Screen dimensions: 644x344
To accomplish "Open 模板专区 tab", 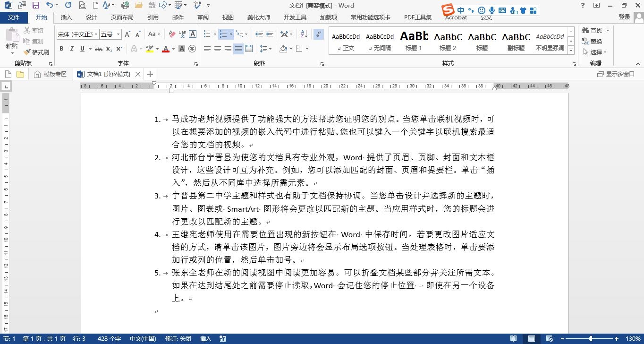I will 51,74.
